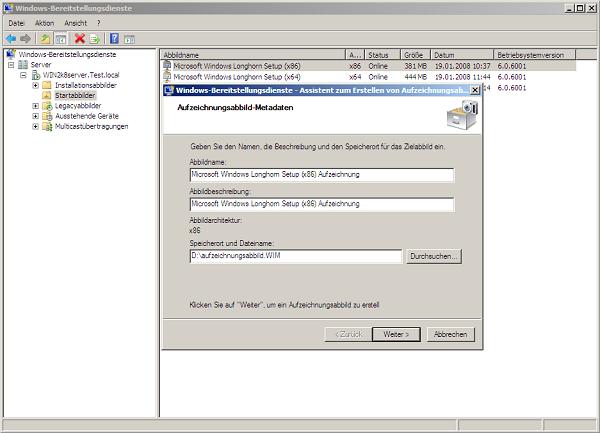Click date cell 19.01.2008 10:37
600x433 pixels.
tap(462, 66)
